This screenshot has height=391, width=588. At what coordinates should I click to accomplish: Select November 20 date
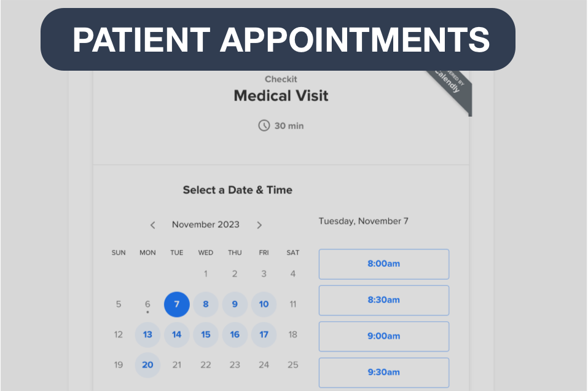coord(147,365)
